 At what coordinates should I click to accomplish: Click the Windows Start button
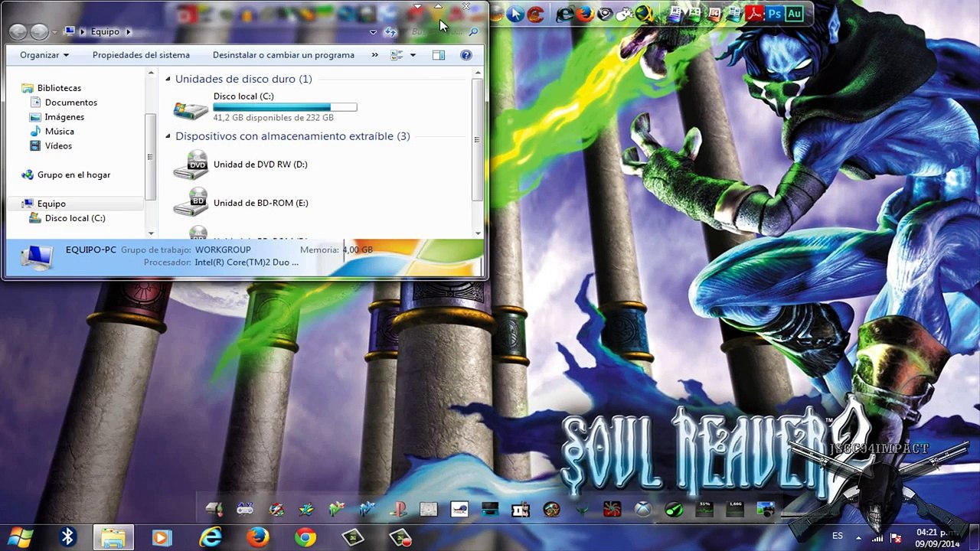pyautogui.click(x=20, y=538)
